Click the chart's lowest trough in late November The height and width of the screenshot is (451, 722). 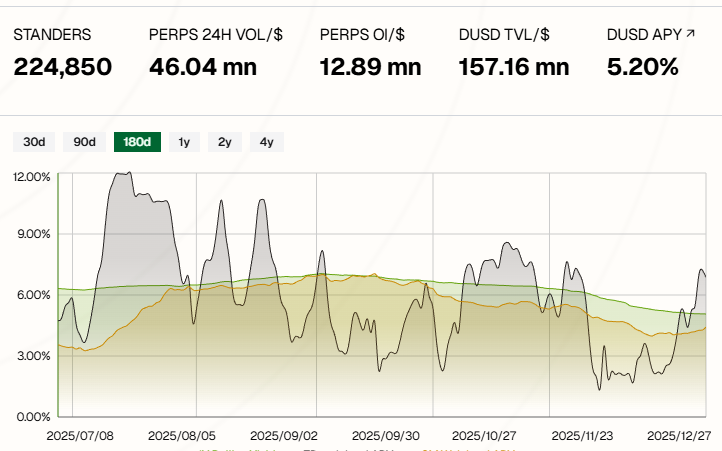pos(600,389)
